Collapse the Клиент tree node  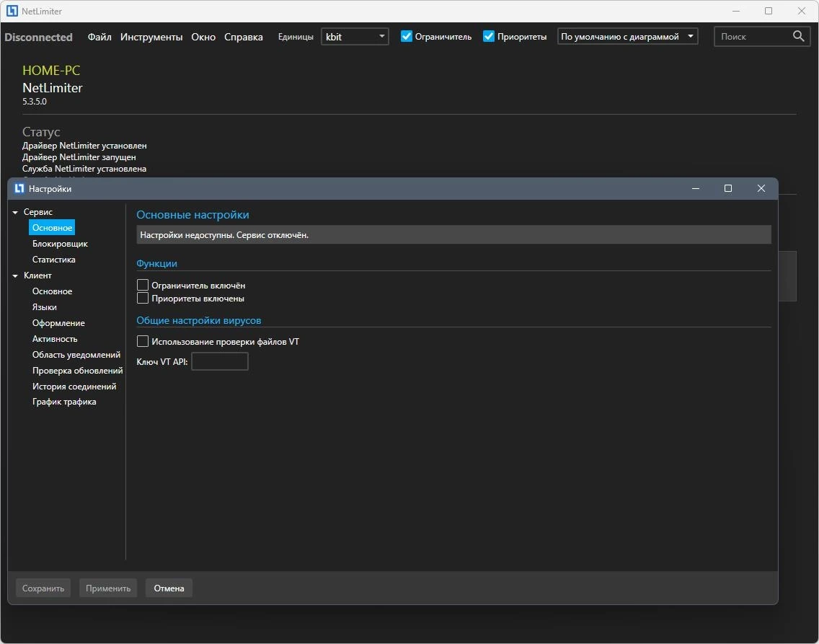(x=15, y=275)
